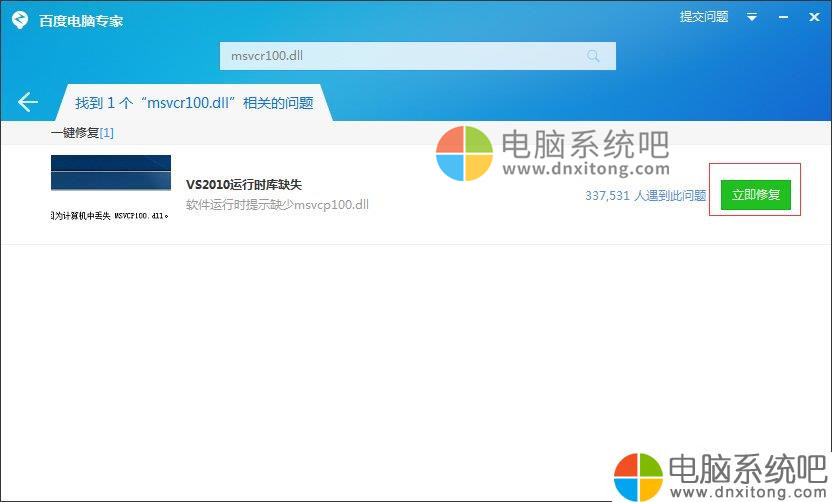
Task: Minimize the 百度电脑专家 window
Action: click(x=783, y=18)
